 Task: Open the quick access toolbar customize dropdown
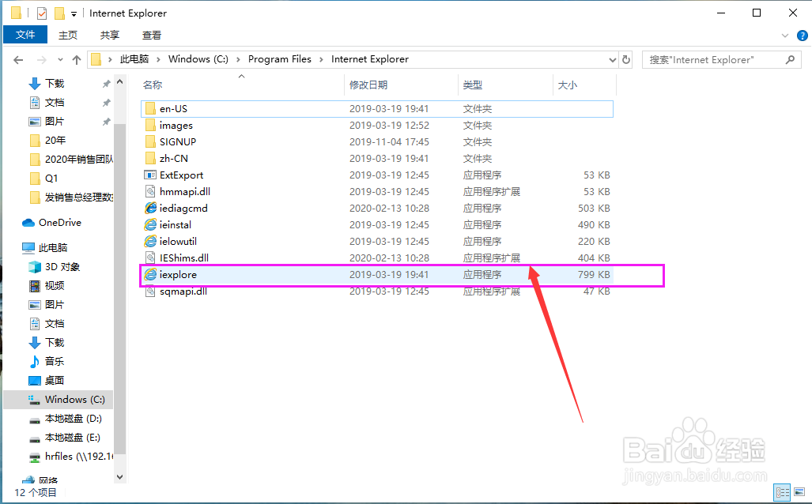point(74,14)
